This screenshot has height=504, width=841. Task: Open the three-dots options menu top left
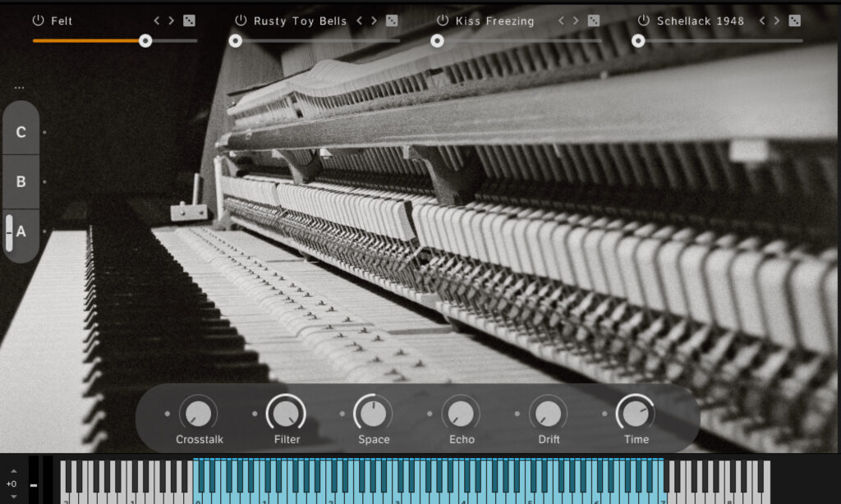pos(21,86)
